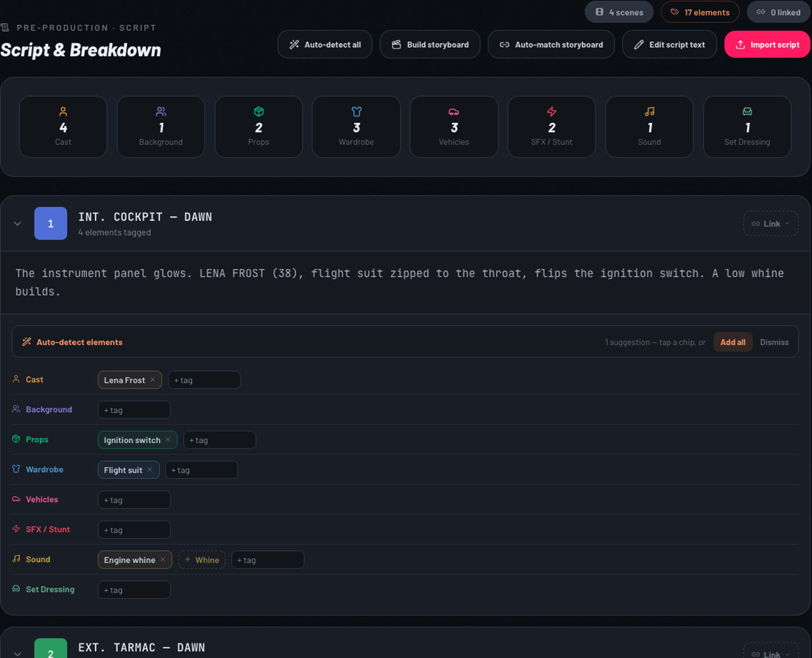812x658 pixels.
Task: Open the SFX / Stunt summary card
Action: (552, 126)
